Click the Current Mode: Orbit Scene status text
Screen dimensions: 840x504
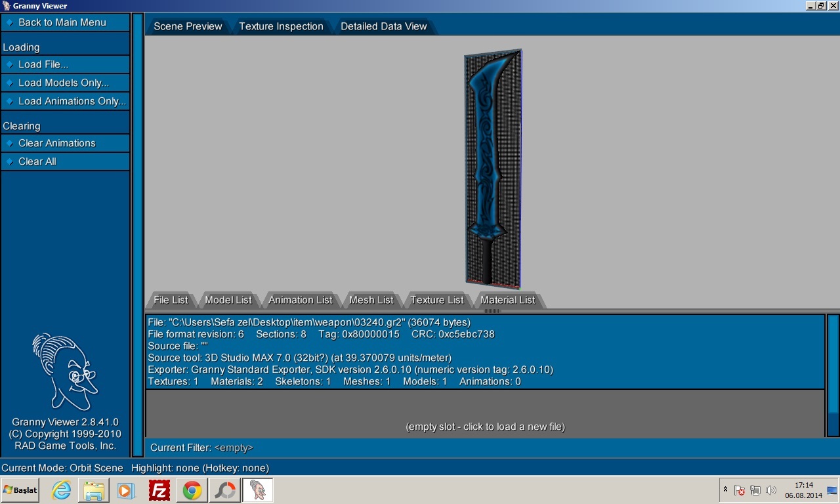click(x=62, y=468)
